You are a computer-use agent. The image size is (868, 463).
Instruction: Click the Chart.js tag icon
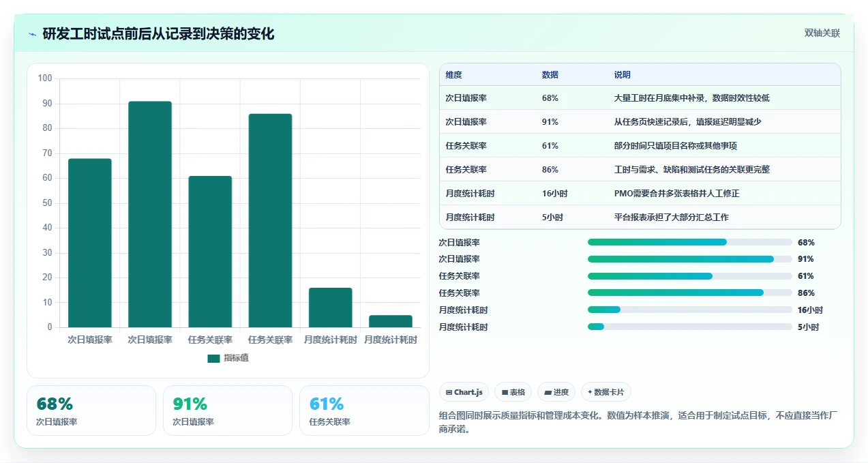point(449,392)
